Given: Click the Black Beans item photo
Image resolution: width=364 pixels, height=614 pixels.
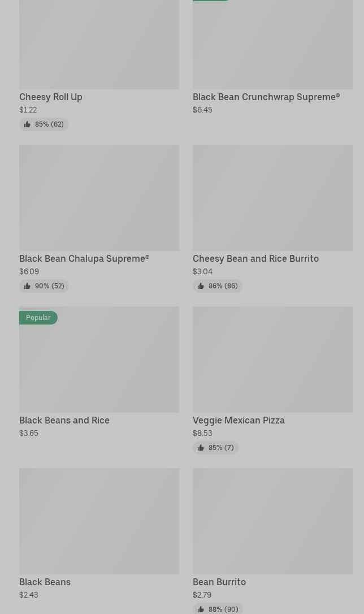Looking at the screenshot, I should point(99,521).
